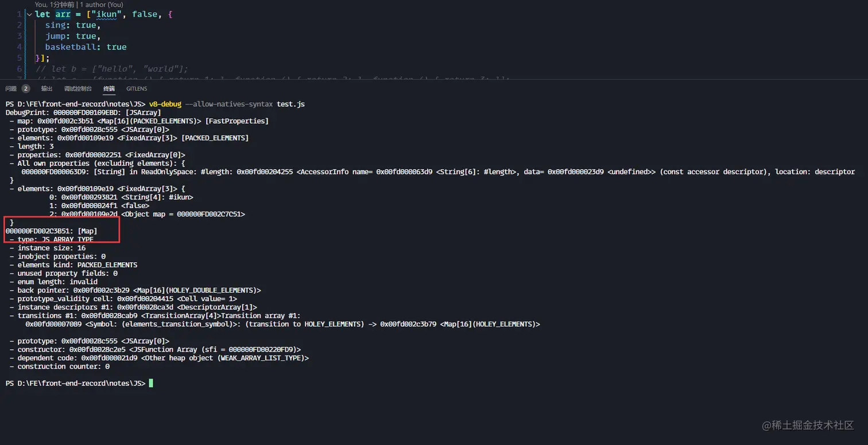Open the "1 author (You)" code lens
This screenshot has width=868, height=445.
(101, 5)
